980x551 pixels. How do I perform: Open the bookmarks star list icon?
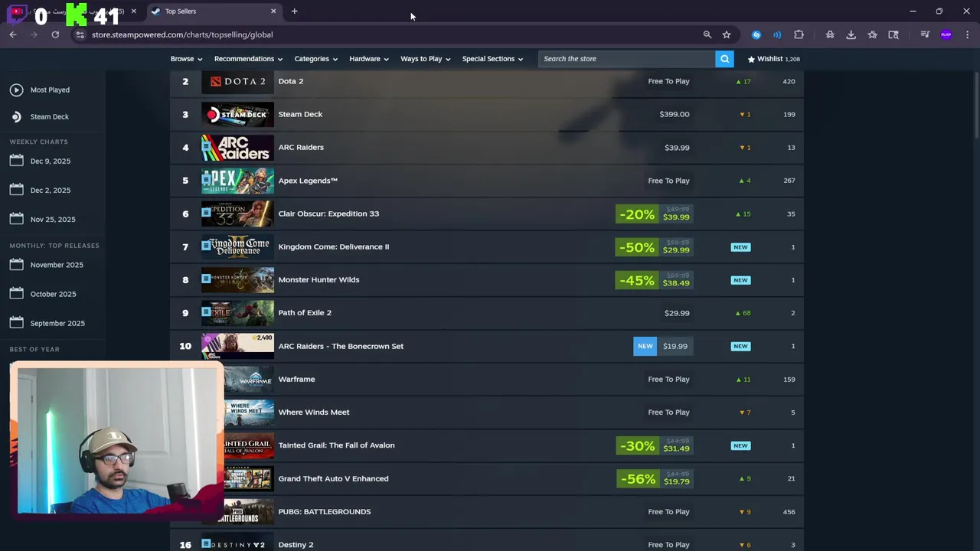(x=872, y=34)
